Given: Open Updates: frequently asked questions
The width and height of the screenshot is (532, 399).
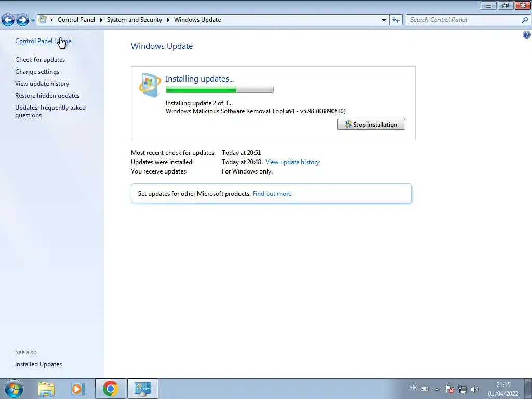Looking at the screenshot, I should [50, 111].
